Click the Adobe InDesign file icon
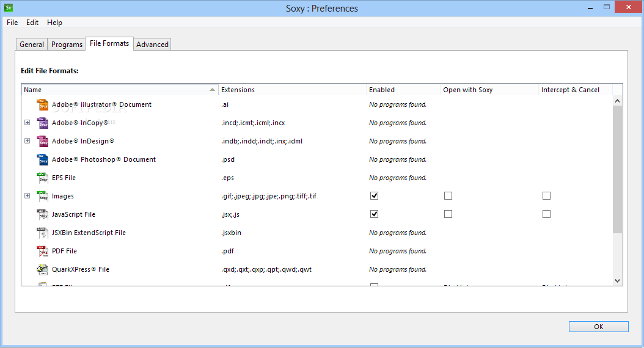 43,141
